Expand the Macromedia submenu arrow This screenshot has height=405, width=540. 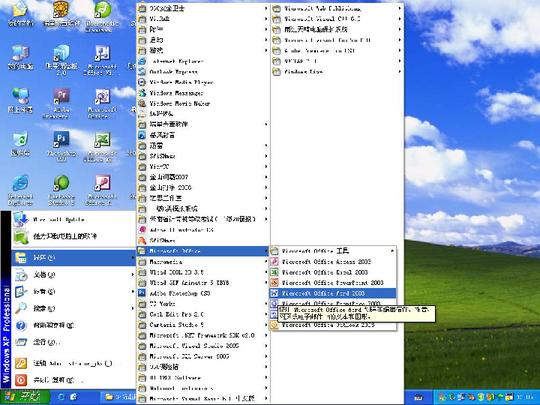(266, 261)
